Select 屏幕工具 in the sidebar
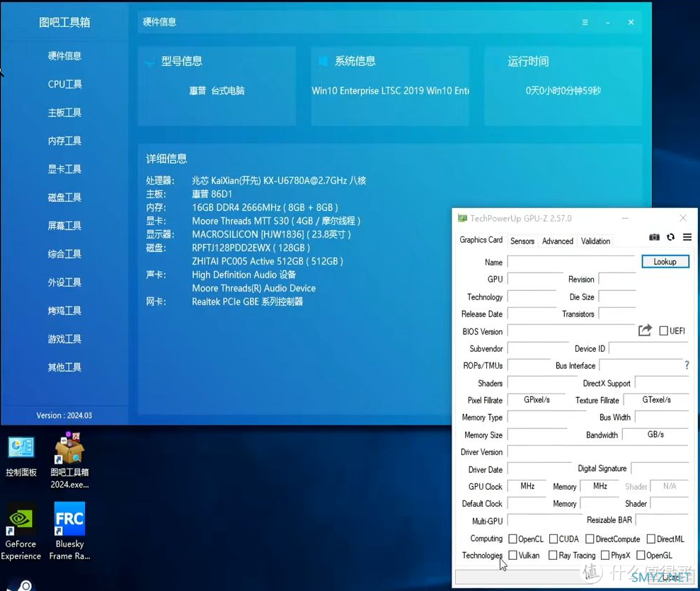700x591 pixels. 64,225
